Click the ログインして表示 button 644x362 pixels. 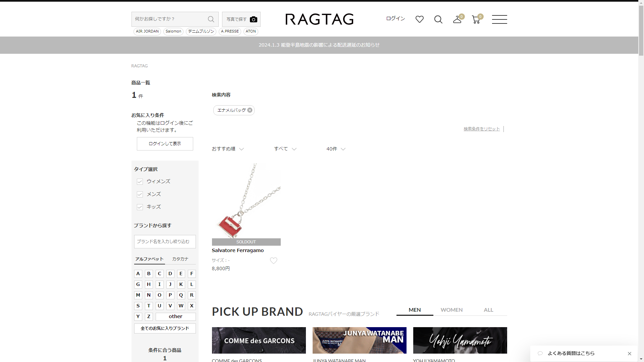click(x=165, y=144)
